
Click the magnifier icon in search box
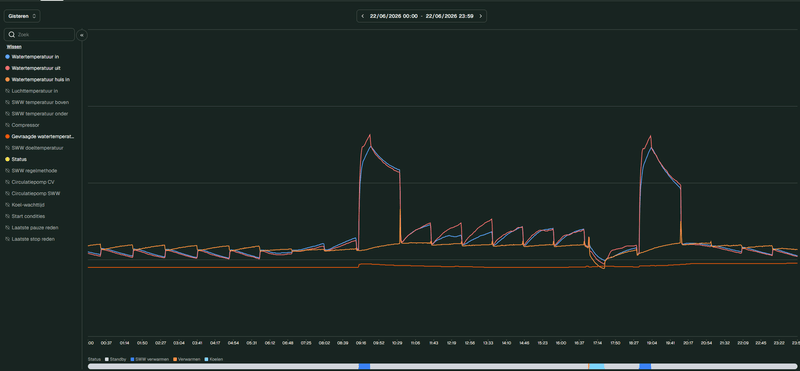coord(12,35)
